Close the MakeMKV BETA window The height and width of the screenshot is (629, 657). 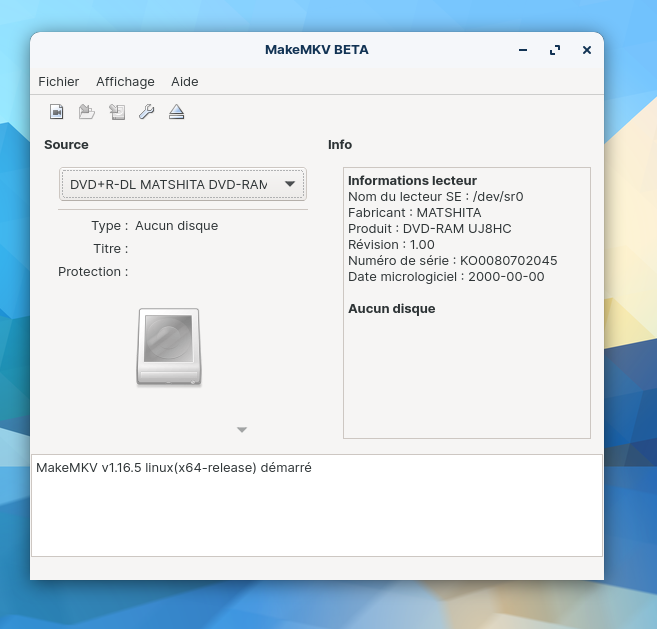[x=587, y=50]
